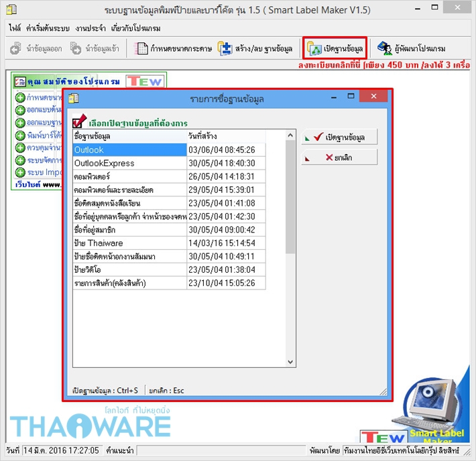Open the ค่าเริ่มต้นระบบ menu
The height and width of the screenshot is (461, 476).
coord(48,28)
